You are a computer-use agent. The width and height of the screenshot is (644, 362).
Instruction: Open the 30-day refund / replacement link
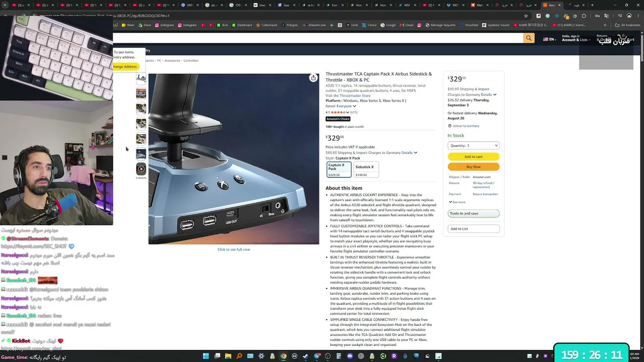click(484, 185)
